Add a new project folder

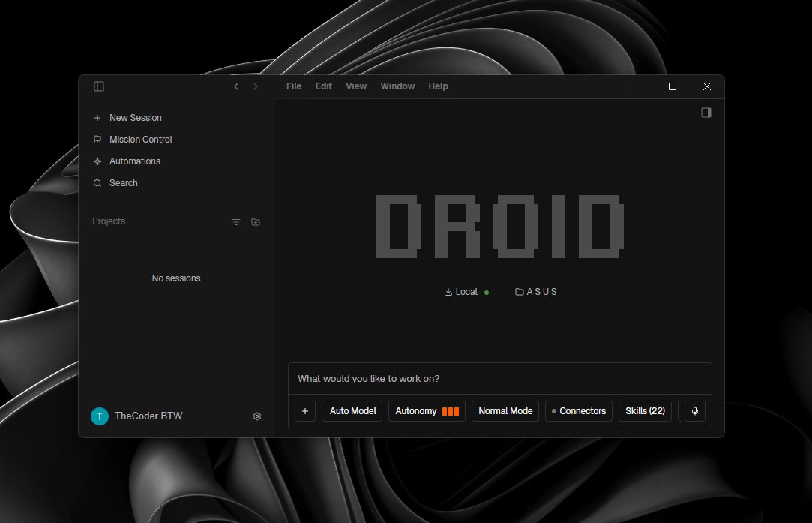(x=256, y=222)
